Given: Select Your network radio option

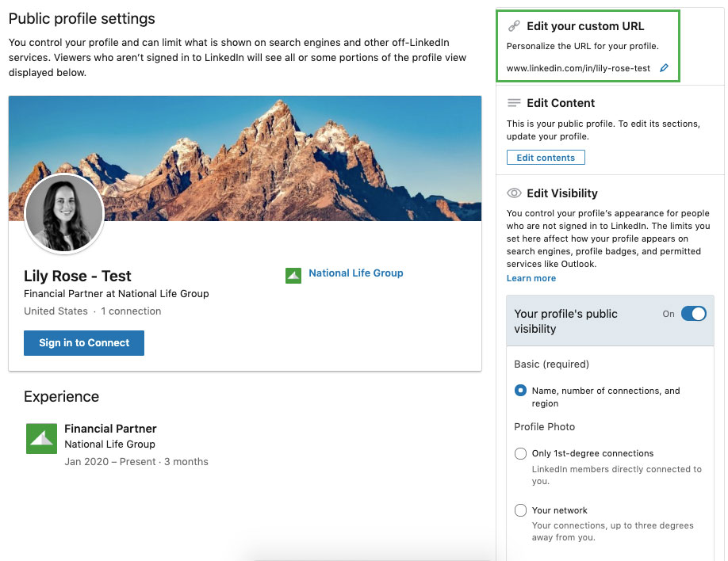Looking at the screenshot, I should (x=520, y=510).
